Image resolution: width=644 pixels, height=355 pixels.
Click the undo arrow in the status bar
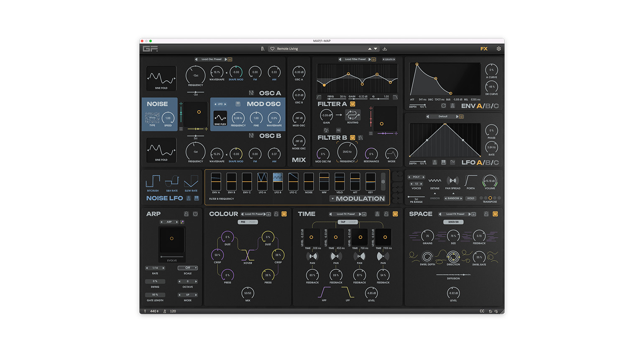[491, 311]
